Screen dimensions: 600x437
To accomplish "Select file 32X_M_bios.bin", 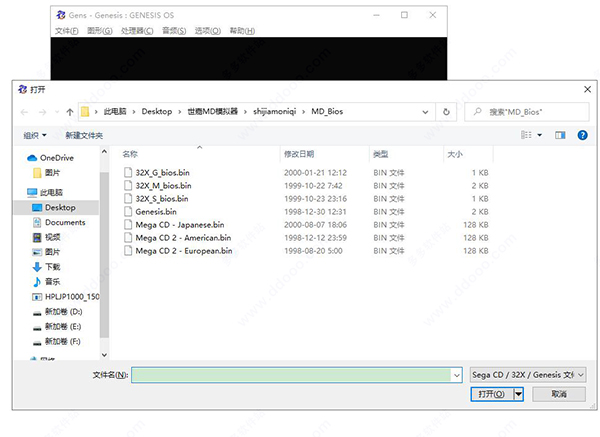I will click(163, 186).
